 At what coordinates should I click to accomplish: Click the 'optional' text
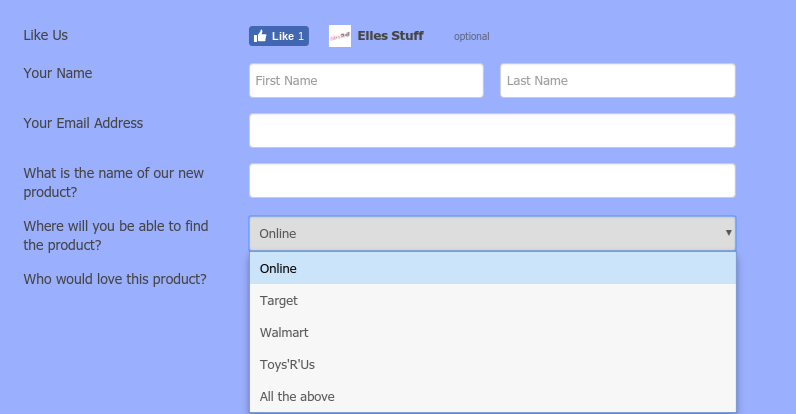(472, 37)
